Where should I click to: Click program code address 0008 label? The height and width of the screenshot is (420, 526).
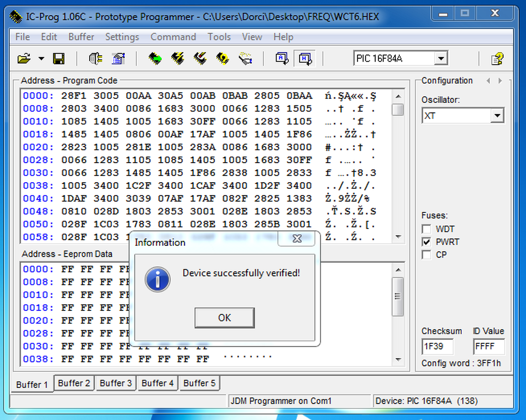click(x=38, y=109)
